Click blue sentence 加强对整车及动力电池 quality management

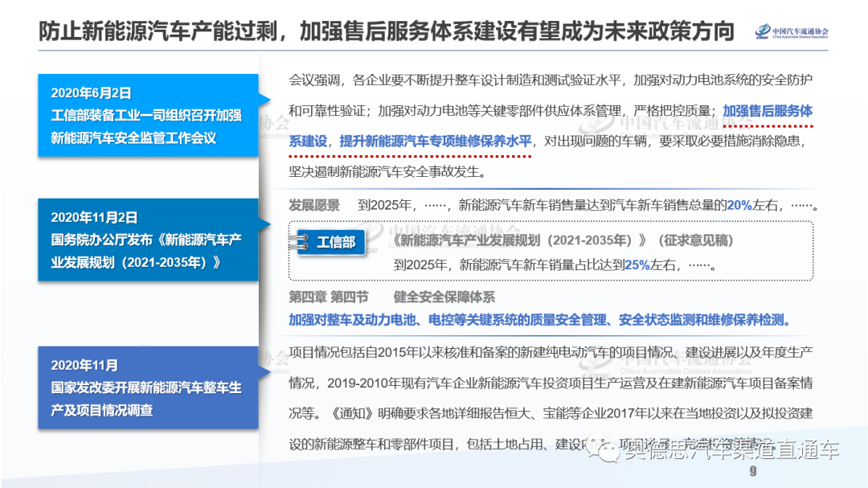(540, 320)
